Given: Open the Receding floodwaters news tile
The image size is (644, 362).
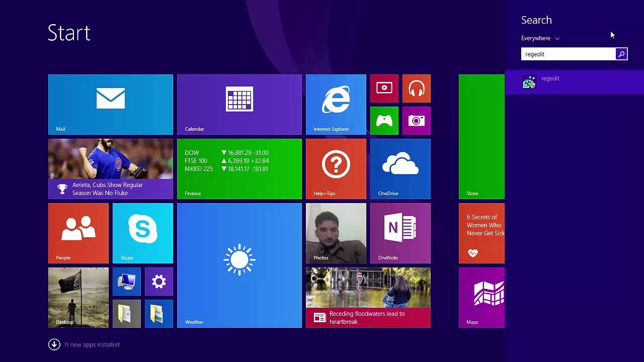Looking at the screenshot, I should pos(368,298).
